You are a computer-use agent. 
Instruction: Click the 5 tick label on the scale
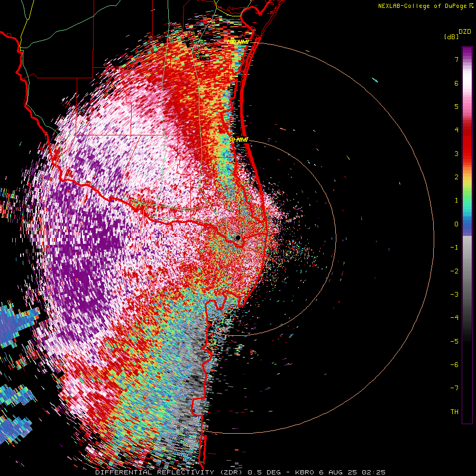(x=456, y=106)
